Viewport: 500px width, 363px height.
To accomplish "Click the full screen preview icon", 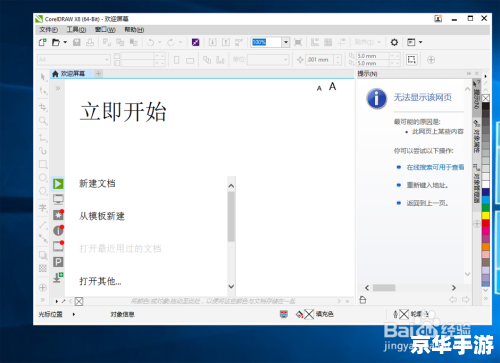I will tap(298, 42).
